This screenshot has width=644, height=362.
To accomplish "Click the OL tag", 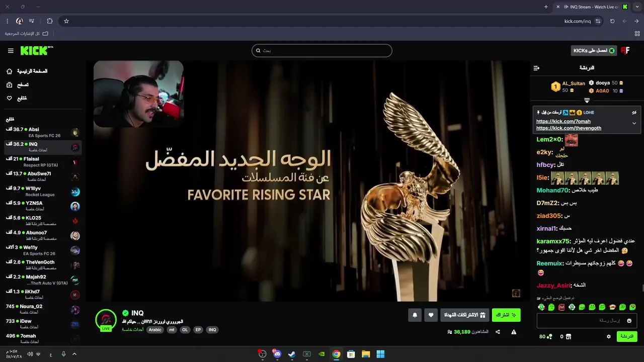I will 185,330.
